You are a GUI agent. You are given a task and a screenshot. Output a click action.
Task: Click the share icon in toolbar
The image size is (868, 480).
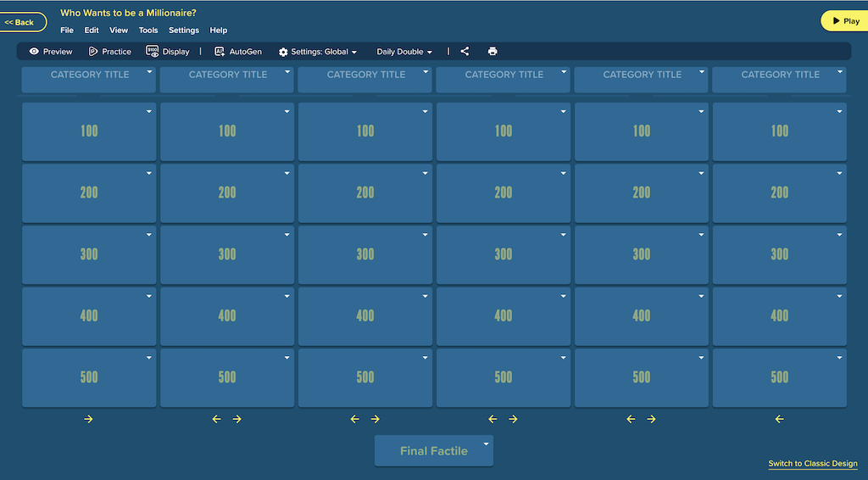pyautogui.click(x=465, y=52)
